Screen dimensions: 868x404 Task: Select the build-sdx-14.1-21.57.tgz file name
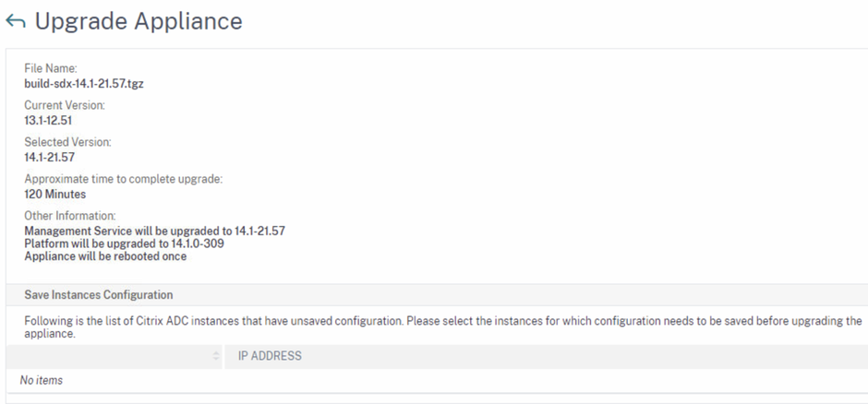(x=84, y=84)
